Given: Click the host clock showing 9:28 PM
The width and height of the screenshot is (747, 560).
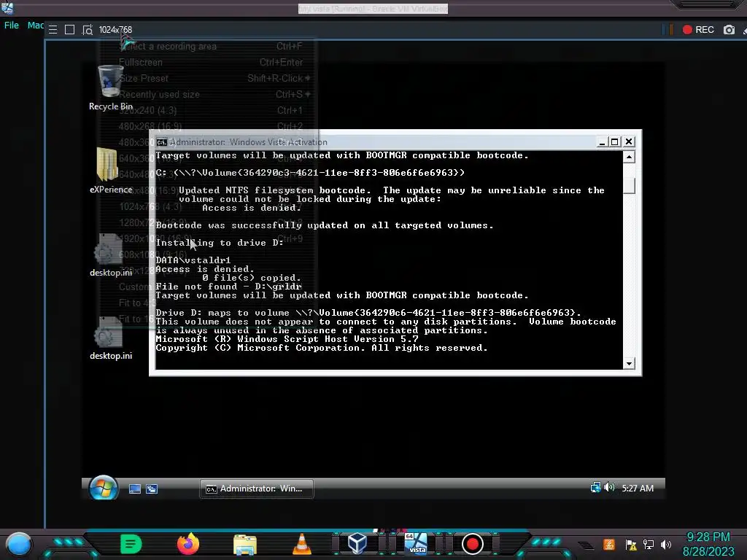Looking at the screenshot, I should point(708,544).
